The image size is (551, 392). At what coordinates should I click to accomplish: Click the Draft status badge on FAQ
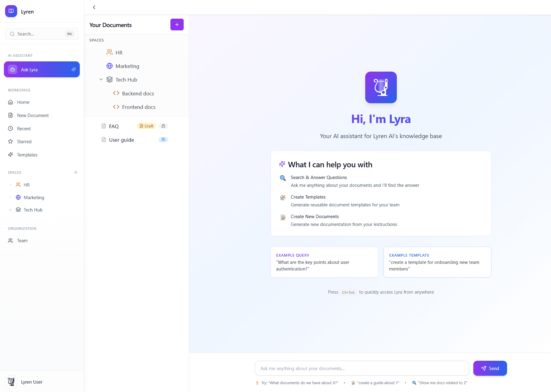tap(146, 126)
